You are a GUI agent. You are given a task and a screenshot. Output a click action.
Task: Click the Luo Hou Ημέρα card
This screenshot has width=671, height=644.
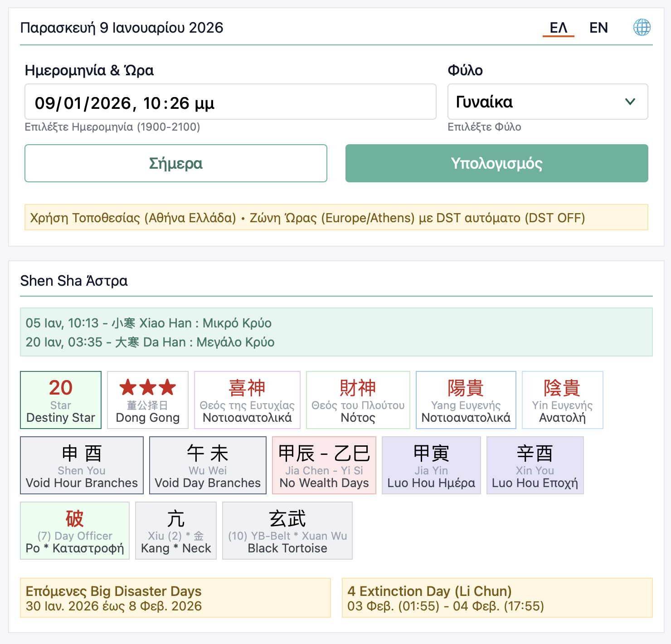[431, 465]
